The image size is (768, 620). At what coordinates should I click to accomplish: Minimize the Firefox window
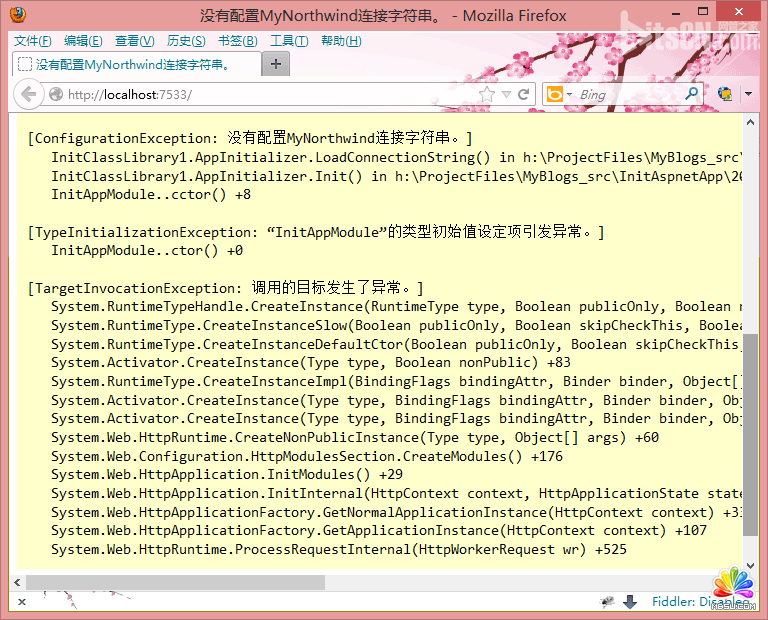pos(676,12)
